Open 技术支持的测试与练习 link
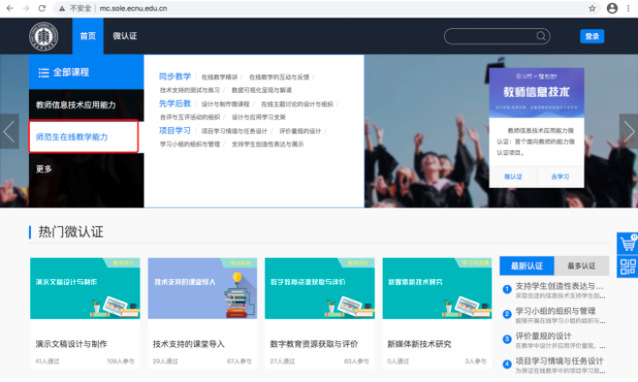This screenshot has height=382, width=638. (190, 90)
